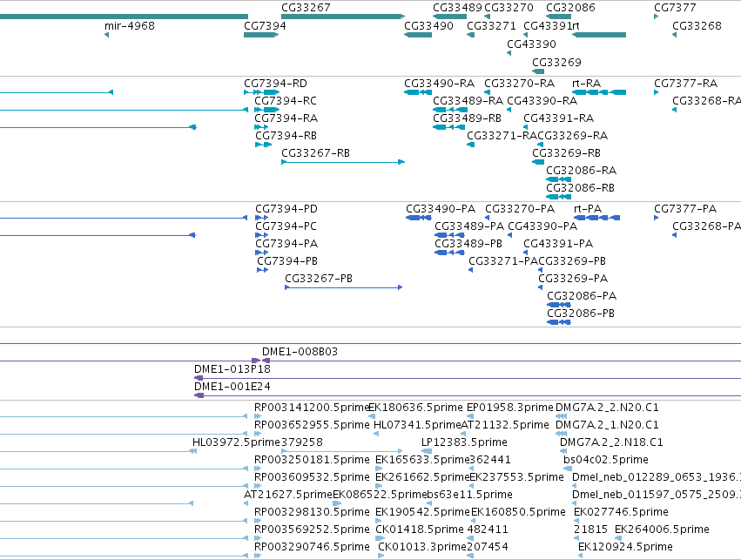Click transcript CG33269-RB
Image resolution: width=741 pixels, height=560 pixels.
566,153
